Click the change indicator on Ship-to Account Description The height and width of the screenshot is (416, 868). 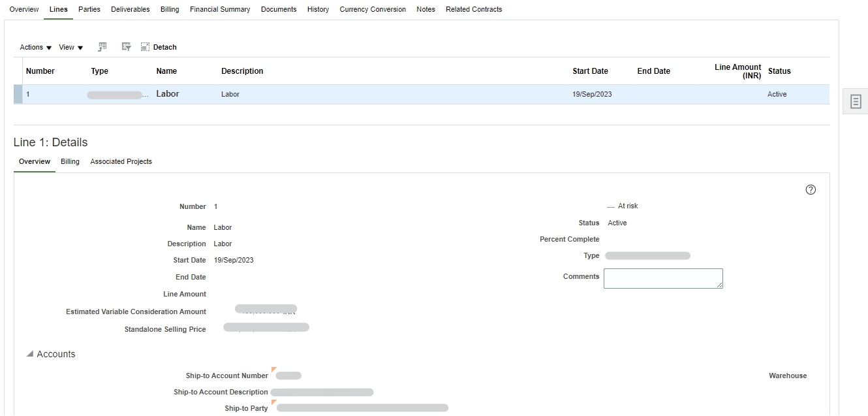(x=273, y=387)
